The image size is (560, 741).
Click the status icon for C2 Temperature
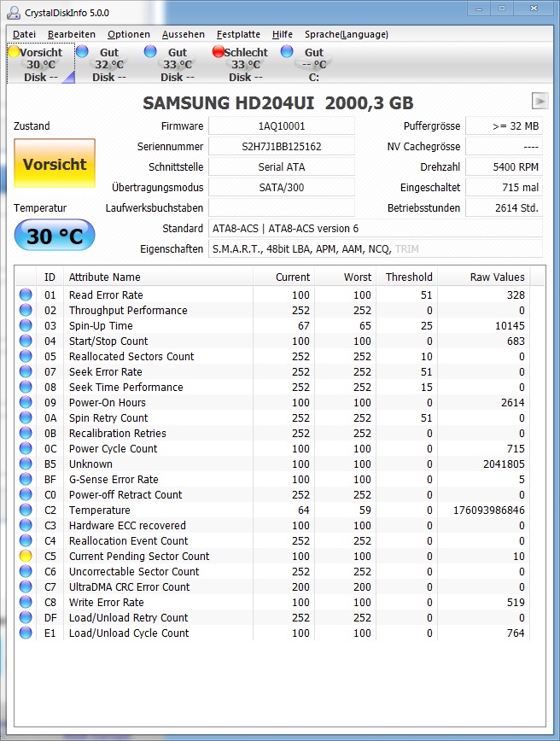[x=26, y=510]
